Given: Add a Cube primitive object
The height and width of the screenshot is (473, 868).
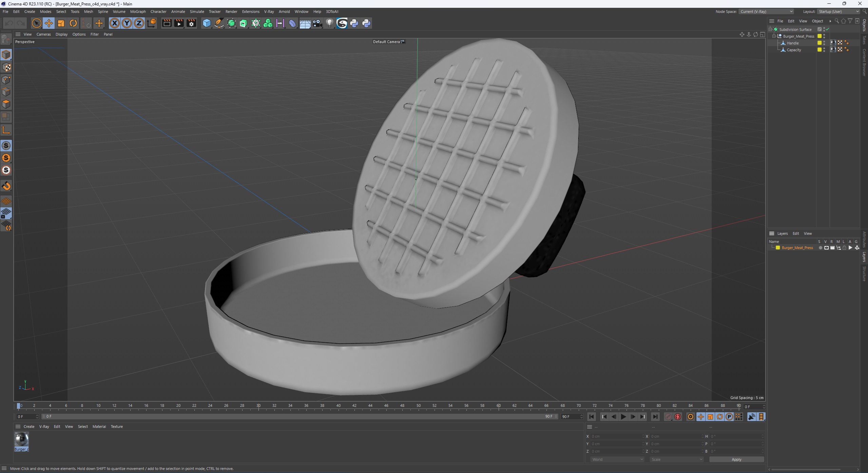Looking at the screenshot, I should pyautogui.click(x=207, y=23).
